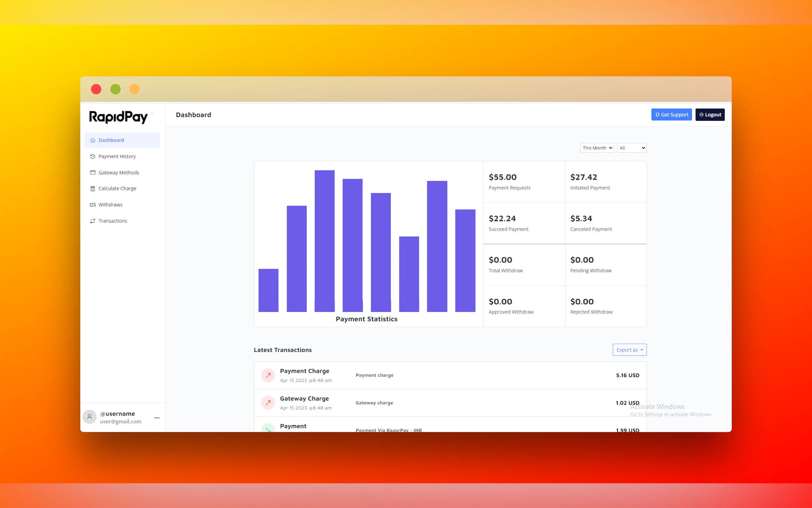Click the Get Support button

(671, 115)
